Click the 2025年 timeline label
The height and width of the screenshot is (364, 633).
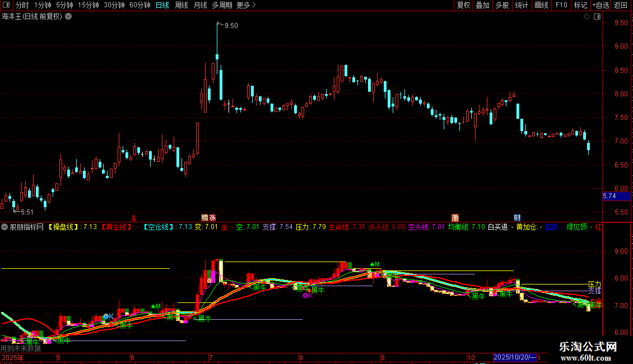pos(13,357)
